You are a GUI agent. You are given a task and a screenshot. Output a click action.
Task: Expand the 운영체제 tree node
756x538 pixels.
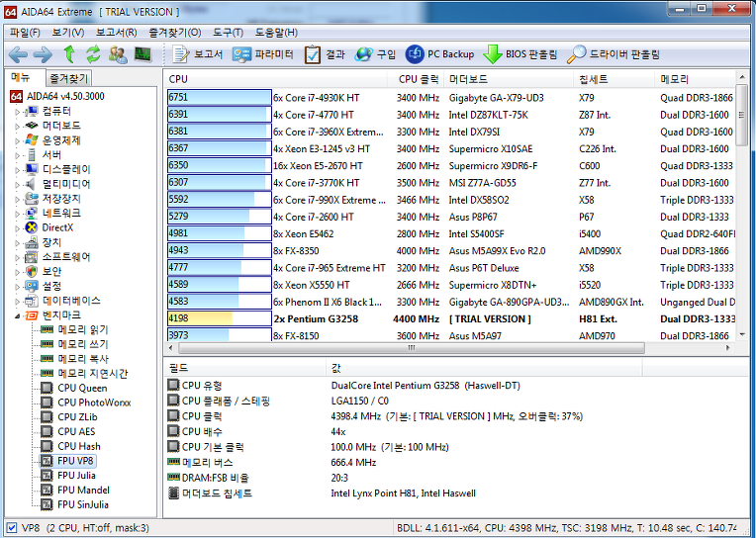pos(17,140)
